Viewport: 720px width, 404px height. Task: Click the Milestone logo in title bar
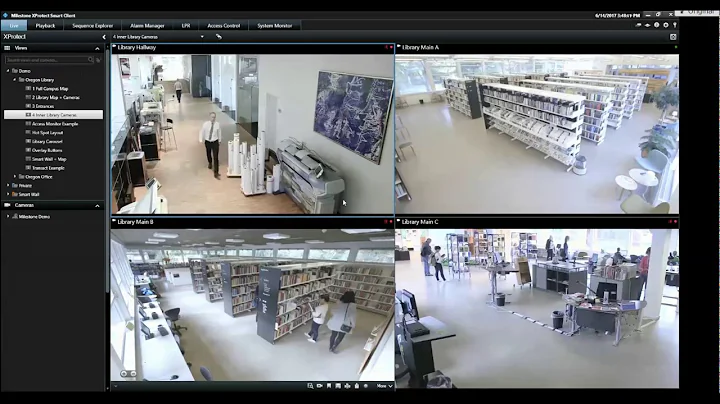click(5, 15)
